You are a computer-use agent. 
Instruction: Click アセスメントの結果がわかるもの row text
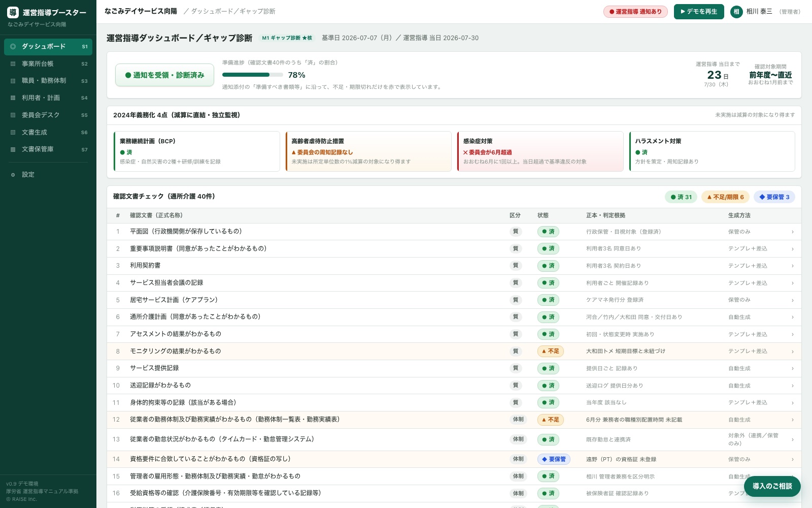click(176, 334)
